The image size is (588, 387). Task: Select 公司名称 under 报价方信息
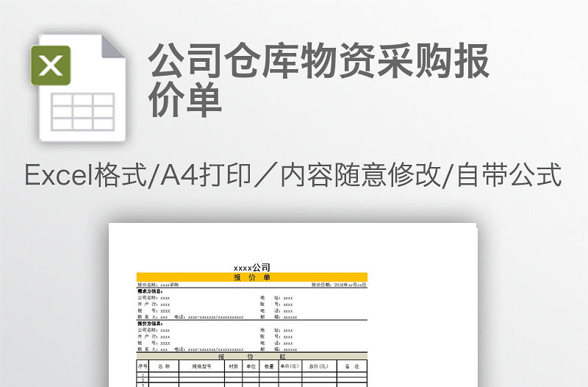coord(154,330)
